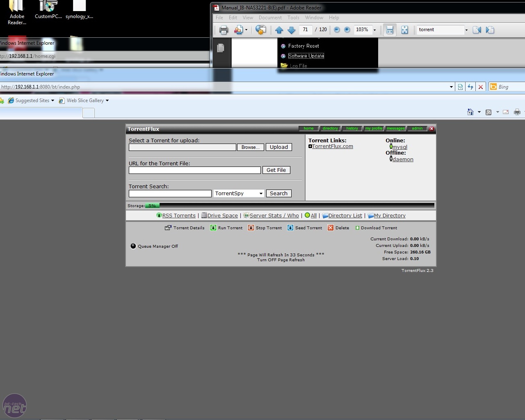Viewport: 525px width, 420px height.
Task: Click the Print icon in the IE command bar
Action: pos(517,112)
